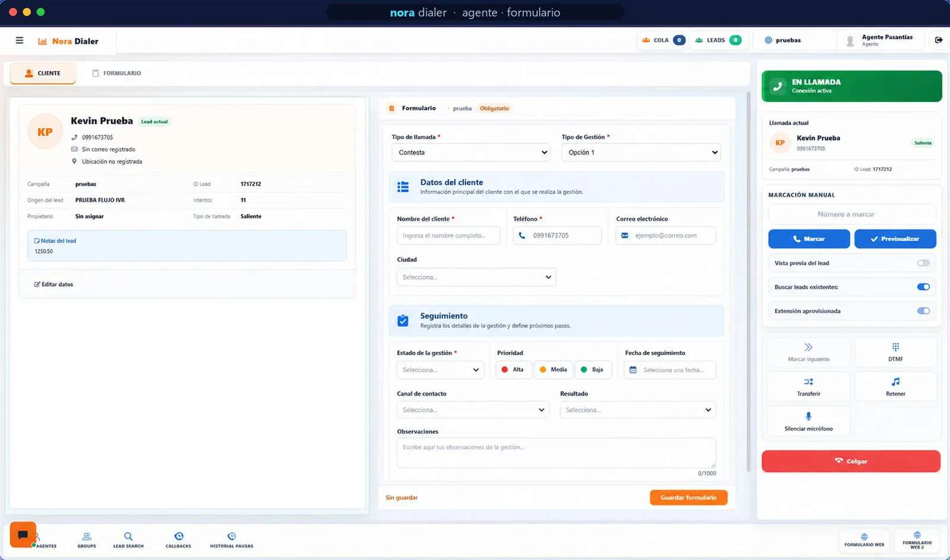Toggle Extensión aprovisionada switch
Screen dimensions: 950x560
point(923,311)
